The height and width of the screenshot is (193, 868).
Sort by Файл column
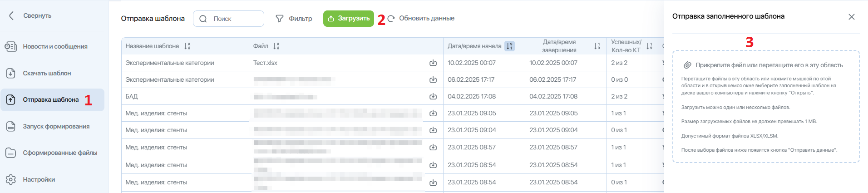276,46
